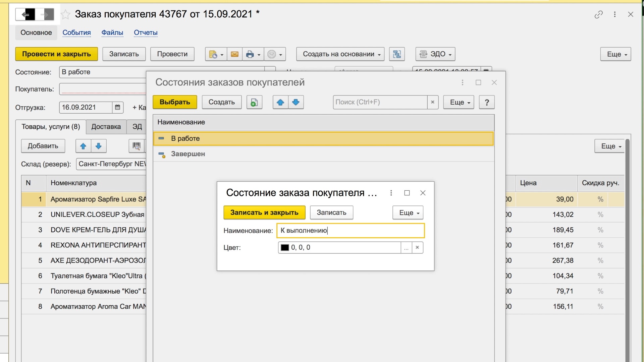Click Добавить button in goods tab
The height and width of the screenshot is (362, 644).
(43, 146)
